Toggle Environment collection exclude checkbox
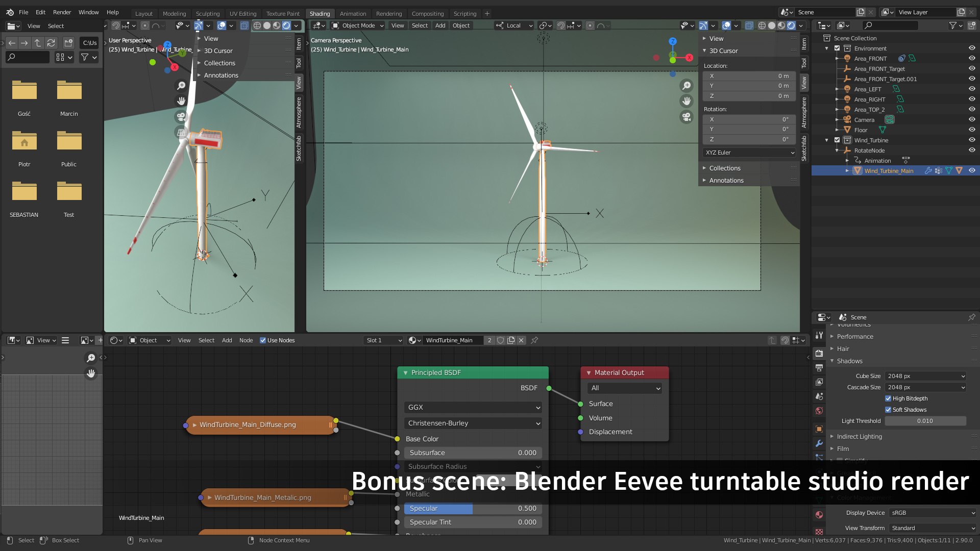Screen dimensions: 980x551 (837, 48)
